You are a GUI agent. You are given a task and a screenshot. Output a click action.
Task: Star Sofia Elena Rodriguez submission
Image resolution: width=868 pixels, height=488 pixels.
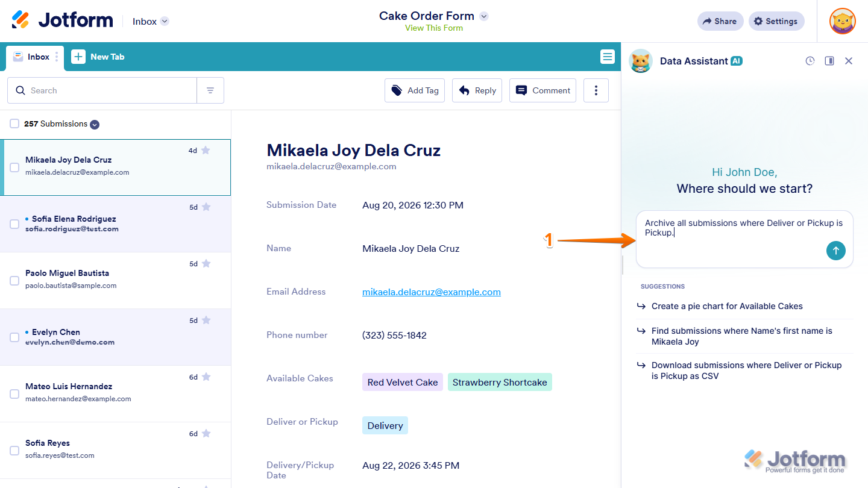pyautogui.click(x=206, y=207)
